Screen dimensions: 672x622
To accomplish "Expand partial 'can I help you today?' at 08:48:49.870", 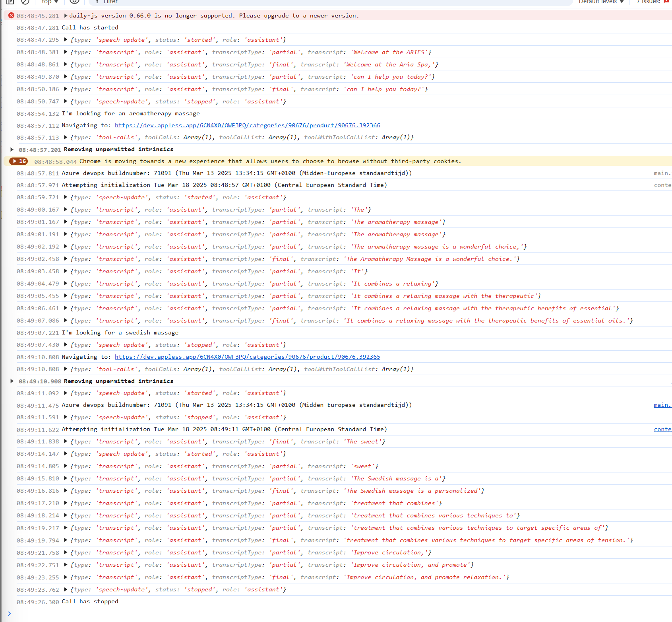I will coord(66,77).
